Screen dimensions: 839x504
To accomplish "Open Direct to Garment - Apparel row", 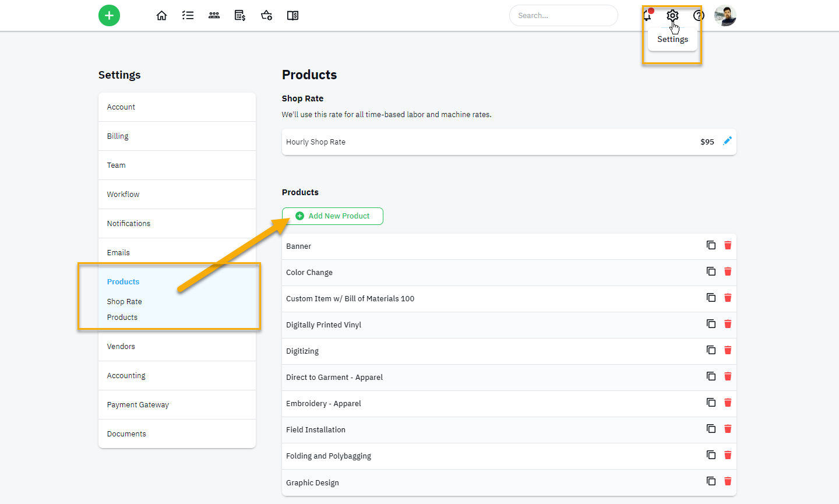I will pyautogui.click(x=509, y=378).
